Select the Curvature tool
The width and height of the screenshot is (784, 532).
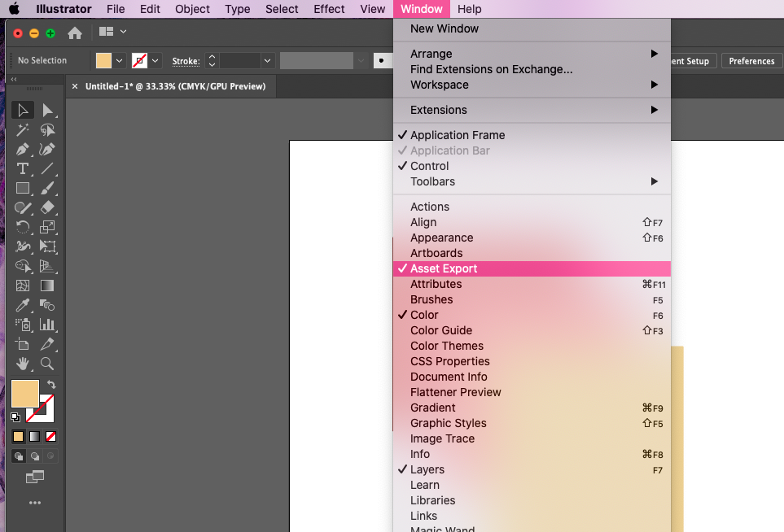pos(47,150)
